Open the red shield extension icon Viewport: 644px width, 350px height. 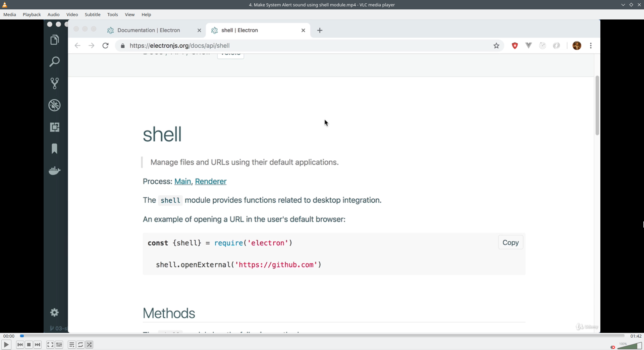[515, 46]
